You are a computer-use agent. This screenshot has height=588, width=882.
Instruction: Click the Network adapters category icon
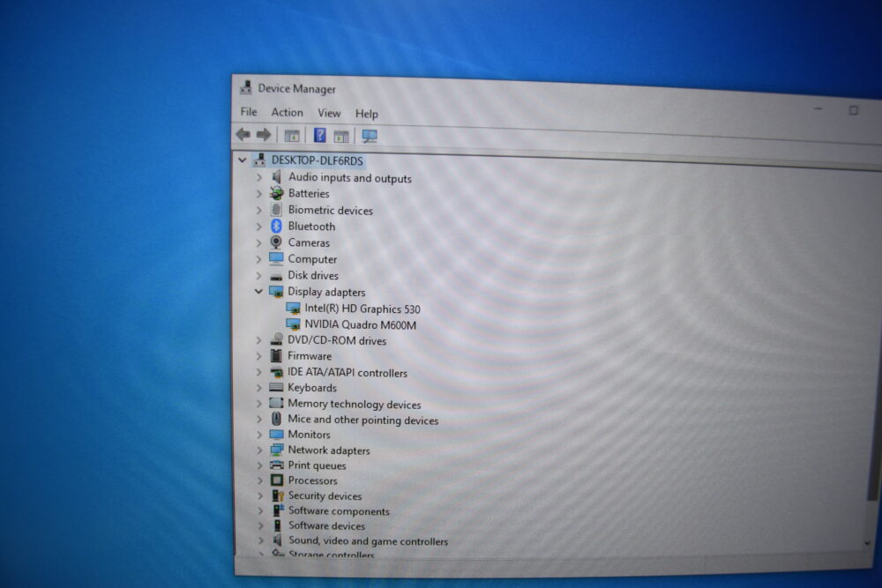pyautogui.click(x=276, y=450)
